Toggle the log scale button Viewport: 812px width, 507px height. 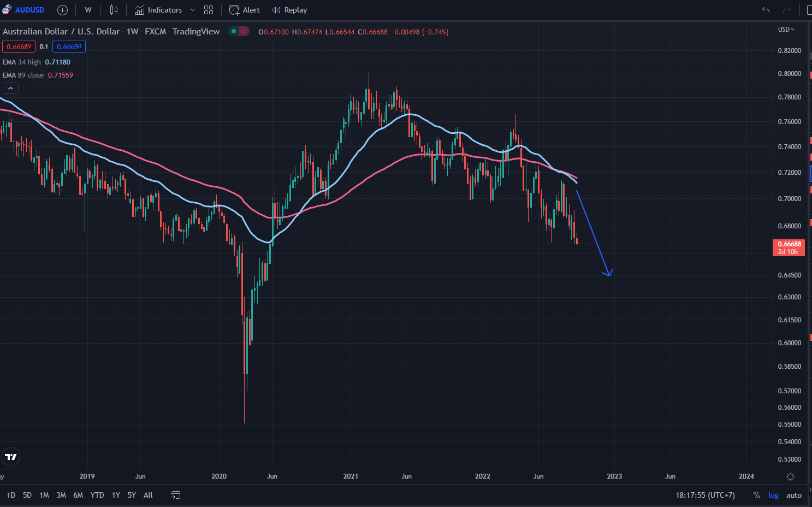(773, 495)
